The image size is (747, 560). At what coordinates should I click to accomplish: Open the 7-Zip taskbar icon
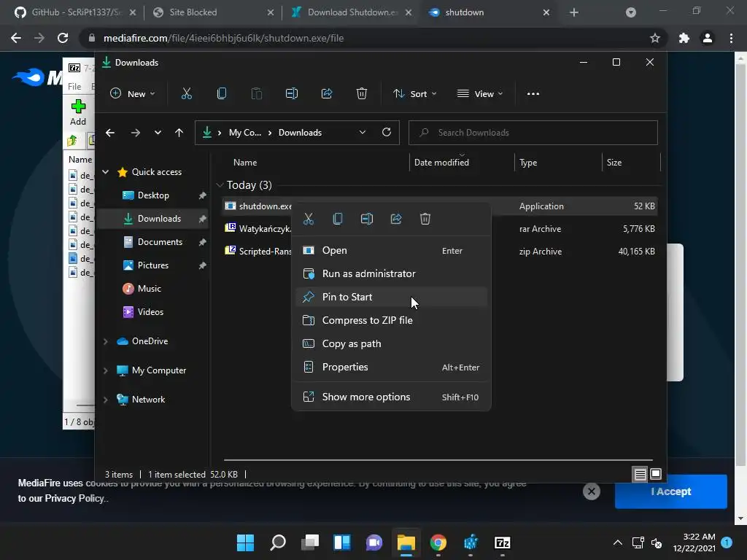tap(503, 542)
